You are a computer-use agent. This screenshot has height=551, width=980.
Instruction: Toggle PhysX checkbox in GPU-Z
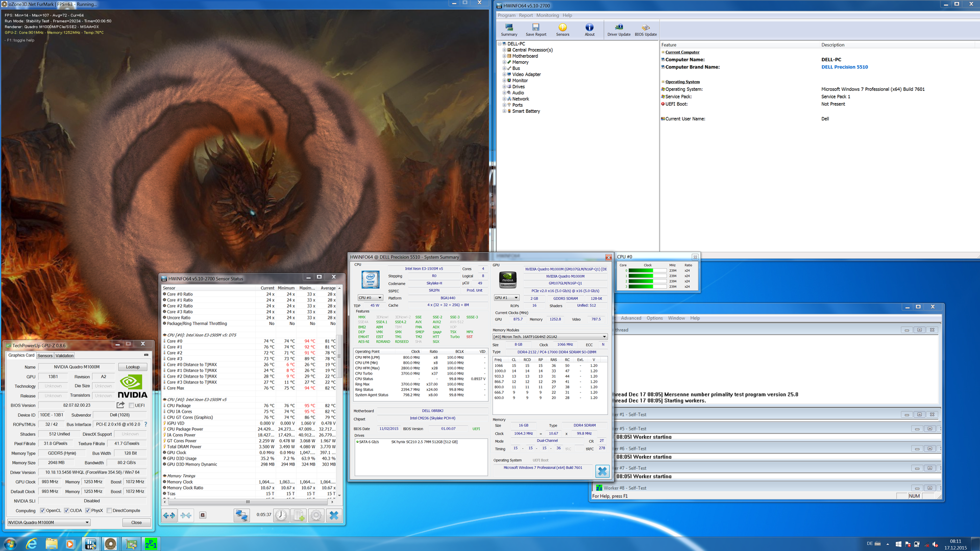pyautogui.click(x=88, y=510)
